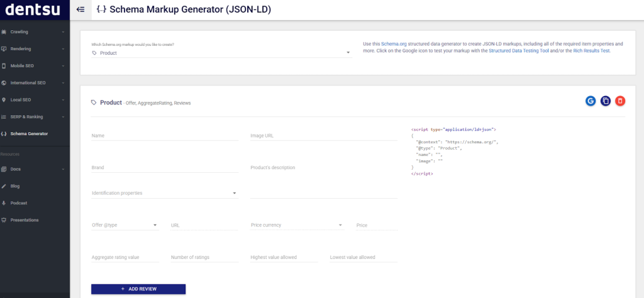Open the Price currency dropdown

[297, 225]
